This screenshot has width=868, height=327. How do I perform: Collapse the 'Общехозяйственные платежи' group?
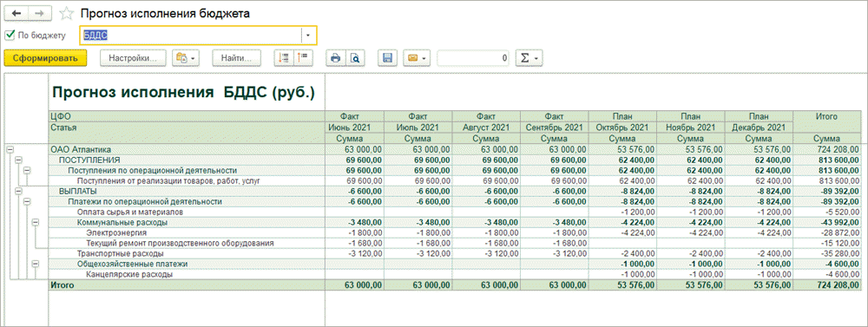(x=36, y=264)
